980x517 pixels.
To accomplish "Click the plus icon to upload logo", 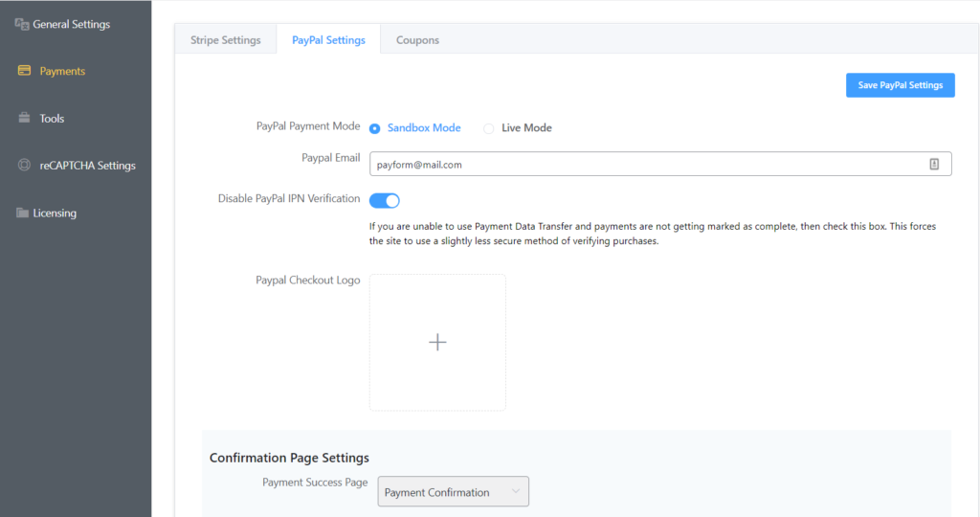I will [x=437, y=343].
